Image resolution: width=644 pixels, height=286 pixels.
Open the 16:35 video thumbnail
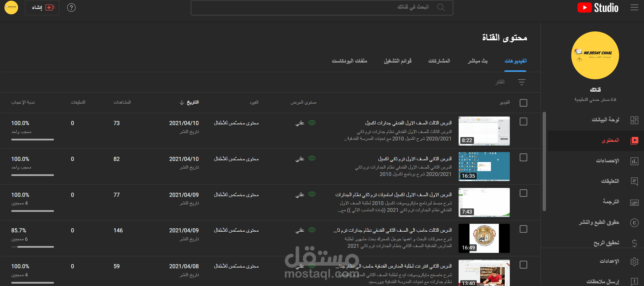484,167
